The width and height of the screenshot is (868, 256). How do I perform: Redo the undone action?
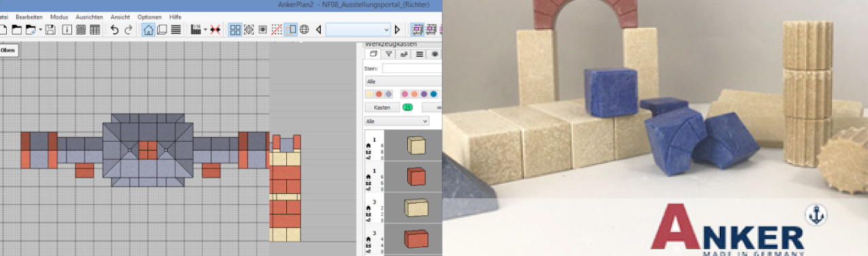[x=128, y=30]
